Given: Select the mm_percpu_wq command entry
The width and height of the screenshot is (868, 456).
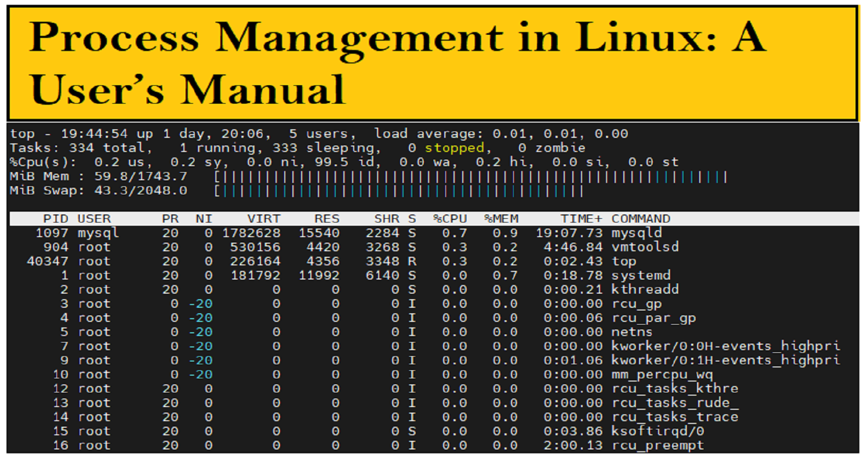Looking at the screenshot, I should coord(662,375).
